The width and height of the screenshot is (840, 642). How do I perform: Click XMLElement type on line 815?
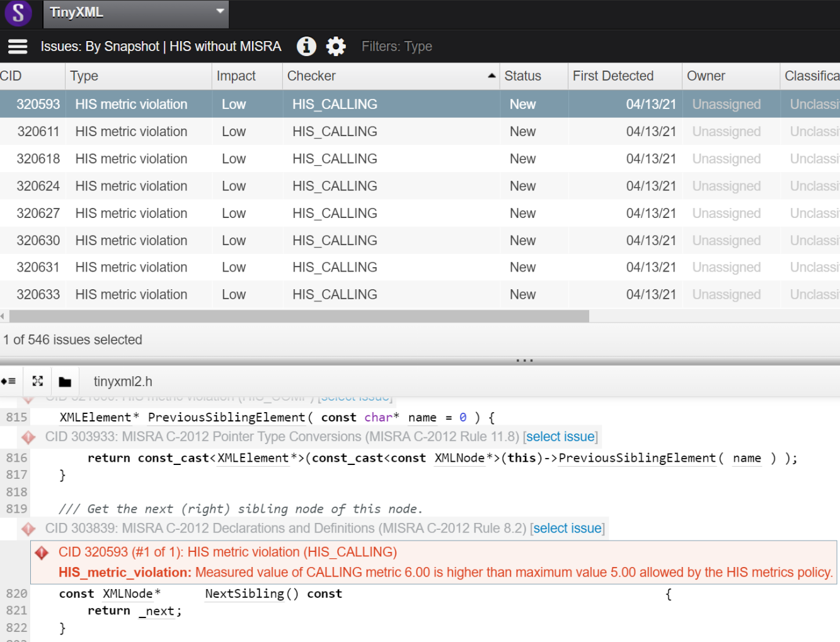point(95,417)
